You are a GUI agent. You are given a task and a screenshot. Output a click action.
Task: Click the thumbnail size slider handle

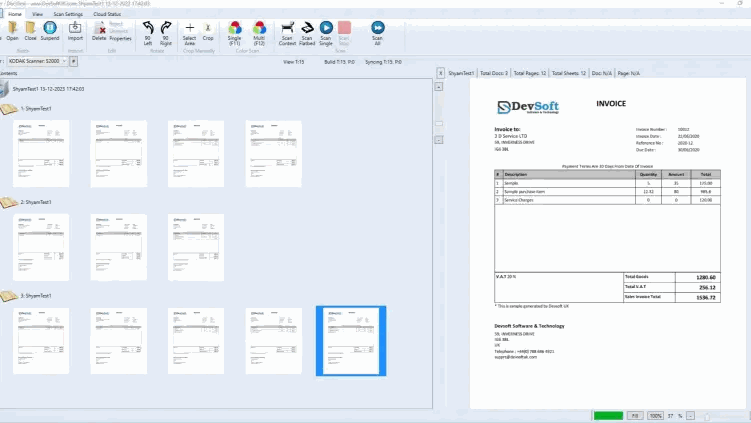(439, 124)
